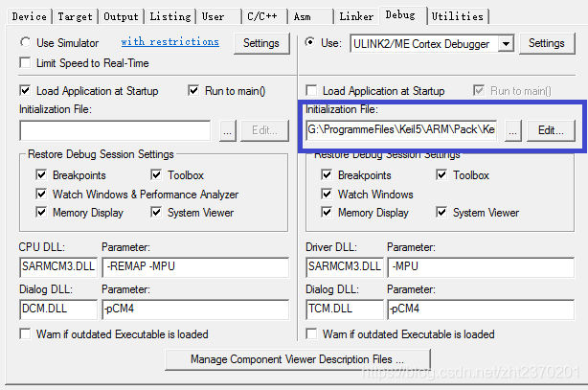The width and height of the screenshot is (588, 390).
Task: Uncheck simulator Breakpoints checkbox
Action: [x=41, y=174]
